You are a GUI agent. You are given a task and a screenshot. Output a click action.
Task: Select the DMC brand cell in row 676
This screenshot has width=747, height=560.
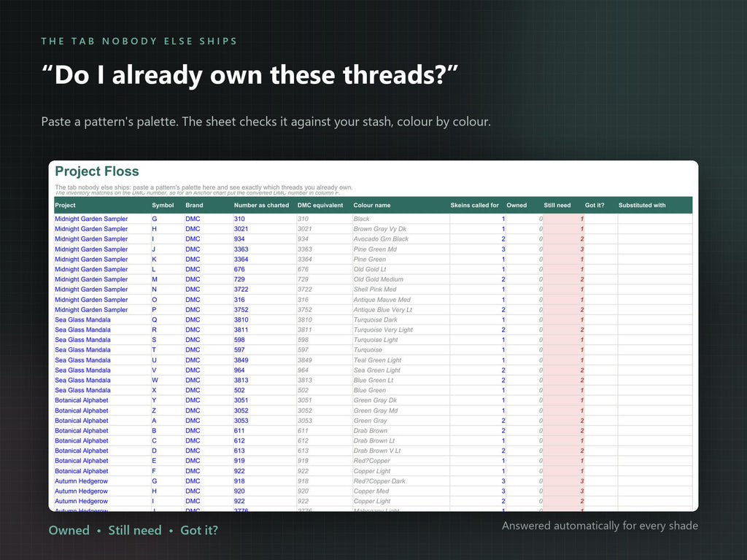[193, 270]
